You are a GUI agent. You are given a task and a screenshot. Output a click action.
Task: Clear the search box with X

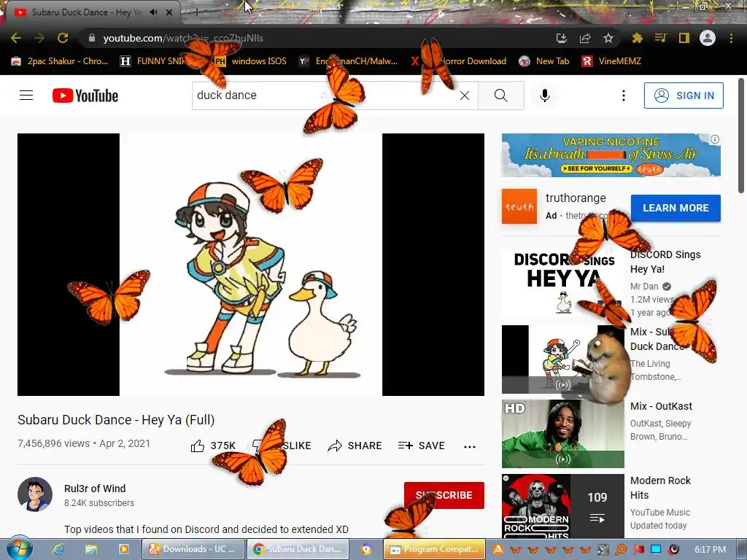coord(465,96)
